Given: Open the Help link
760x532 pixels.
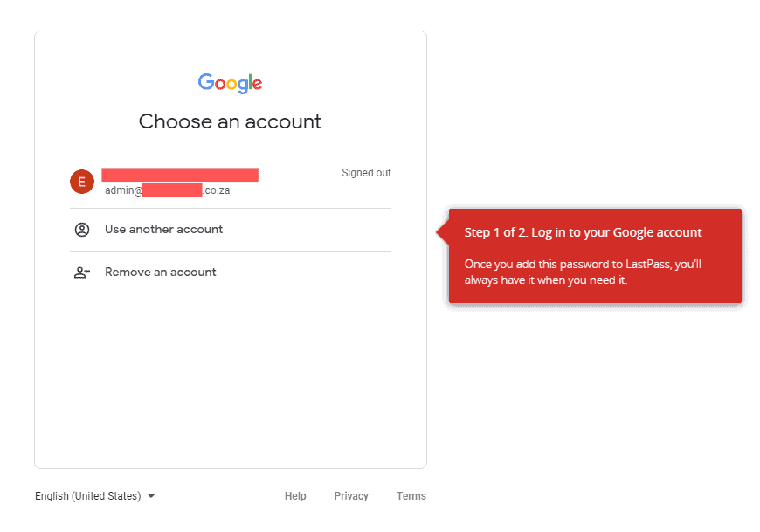Looking at the screenshot, I should tap(295, 496).
